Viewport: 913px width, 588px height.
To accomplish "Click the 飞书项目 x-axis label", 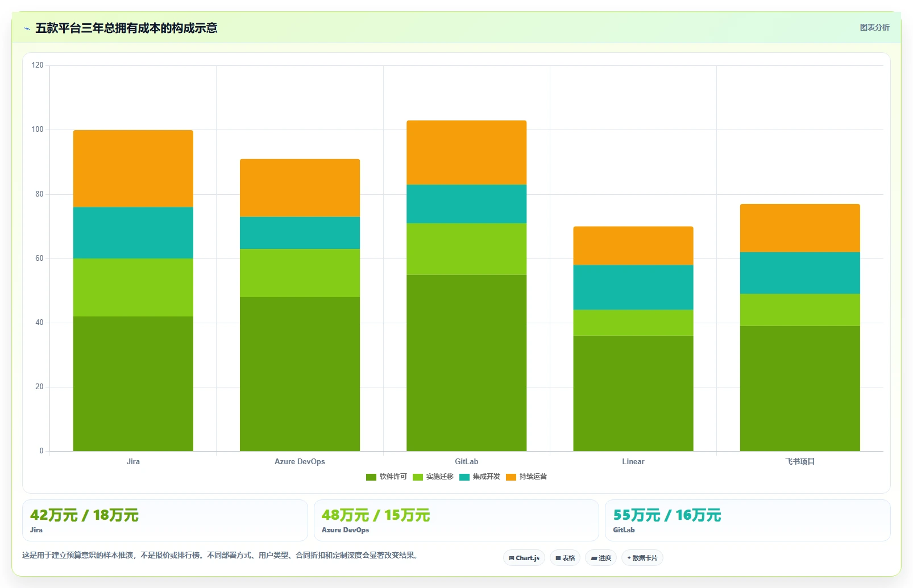I will (x=800, y=461).
